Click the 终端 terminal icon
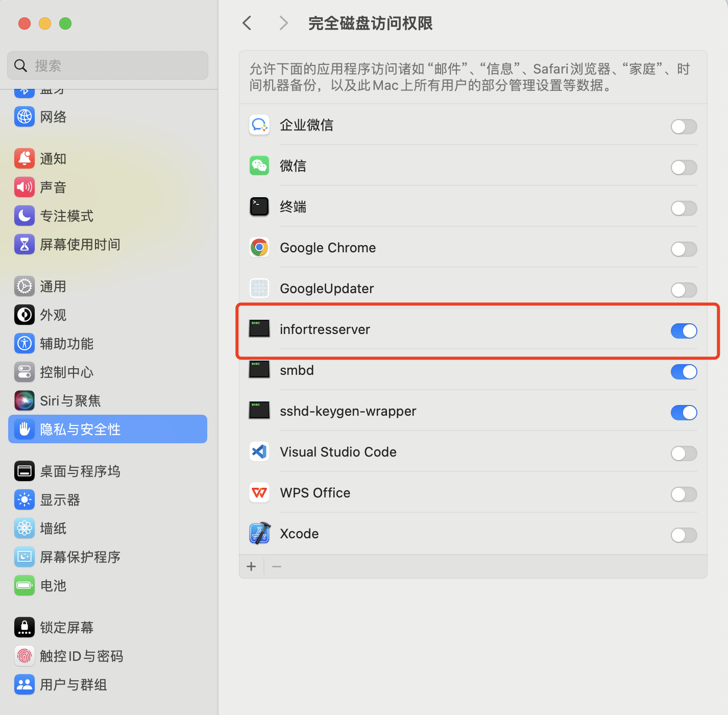Screen dimensions: 728x715 click(x=259, y=207)
